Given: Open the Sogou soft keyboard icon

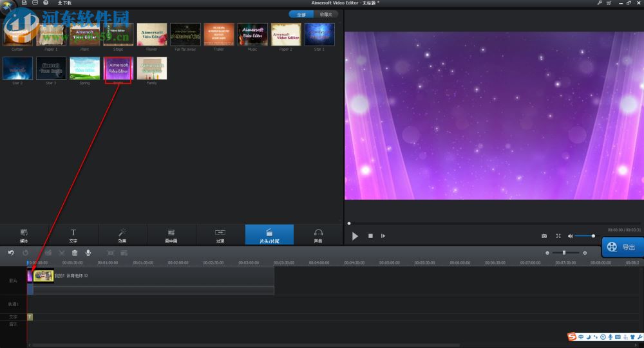Looking at the screenshot, I should [x=618, y=337].
